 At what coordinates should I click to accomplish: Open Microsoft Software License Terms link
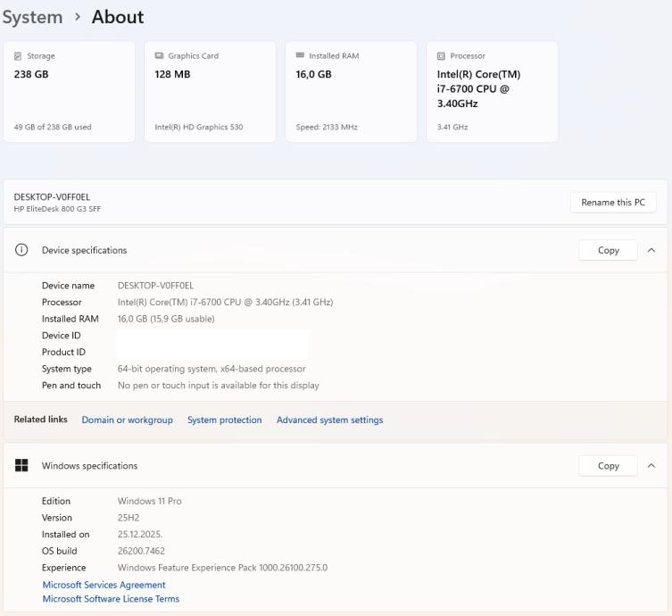111,599
